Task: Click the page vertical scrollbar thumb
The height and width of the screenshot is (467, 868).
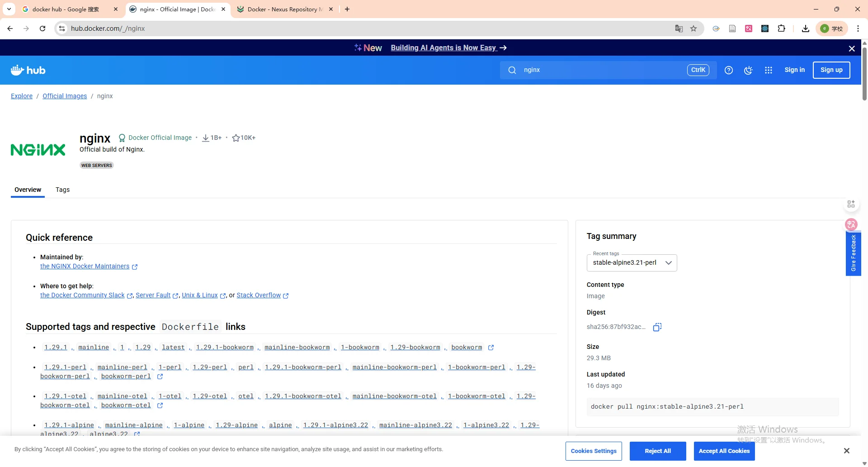Action: coord(864,72)
